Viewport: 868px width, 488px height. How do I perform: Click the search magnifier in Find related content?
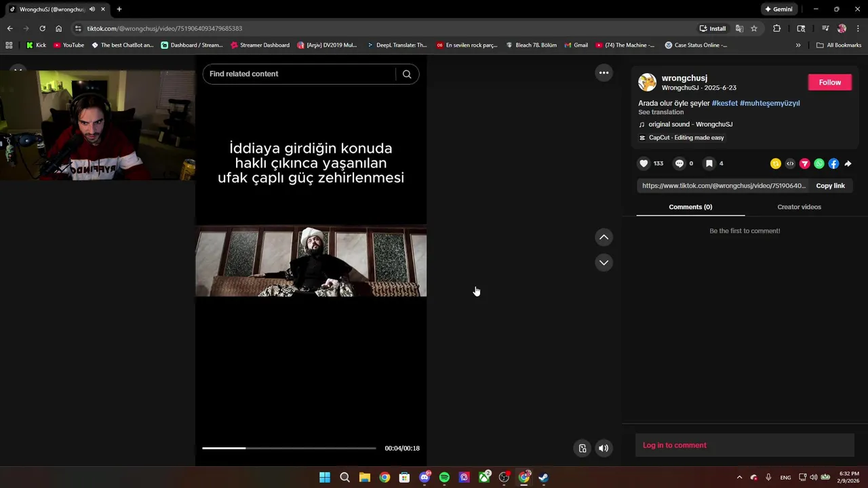pyautogui.click(x=407, y=74)
